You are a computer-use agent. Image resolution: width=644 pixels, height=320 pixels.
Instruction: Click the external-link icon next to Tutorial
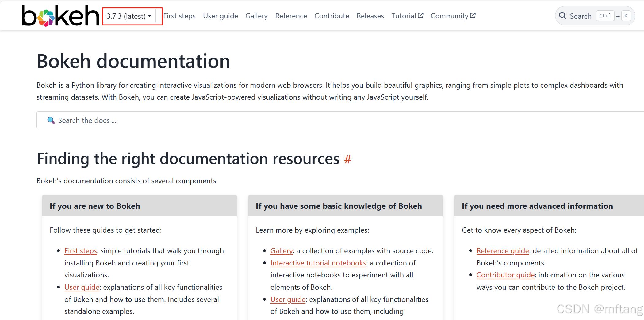pyautogui.click(x=420, y=15)
